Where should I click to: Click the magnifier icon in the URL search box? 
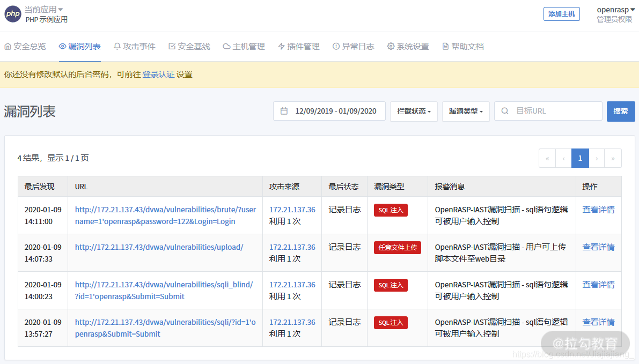point(504,111)
